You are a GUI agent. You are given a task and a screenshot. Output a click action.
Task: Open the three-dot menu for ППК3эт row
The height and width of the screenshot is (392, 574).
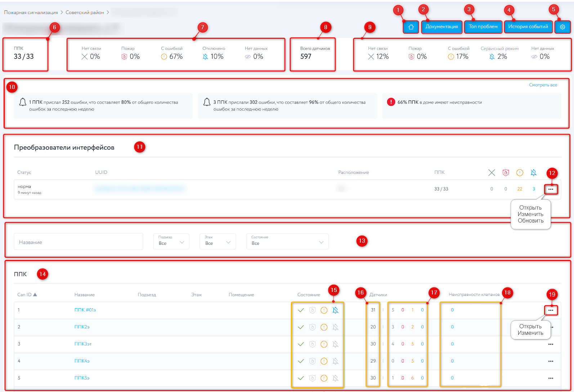click(551, 344)
